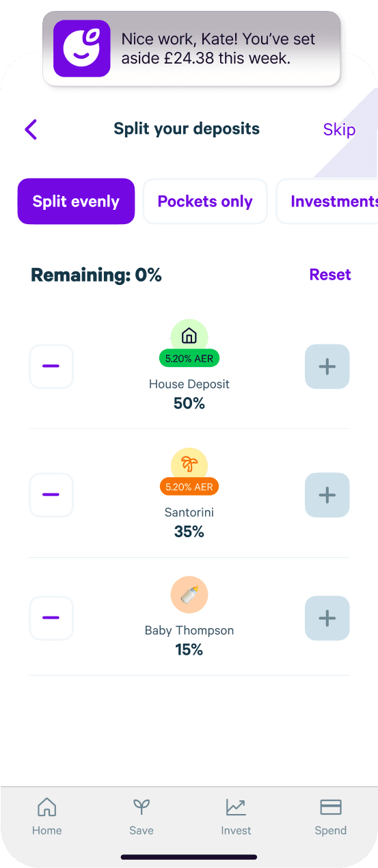
Task: Tap the Baby Thompson bottle icon
Action: point(189,595)
